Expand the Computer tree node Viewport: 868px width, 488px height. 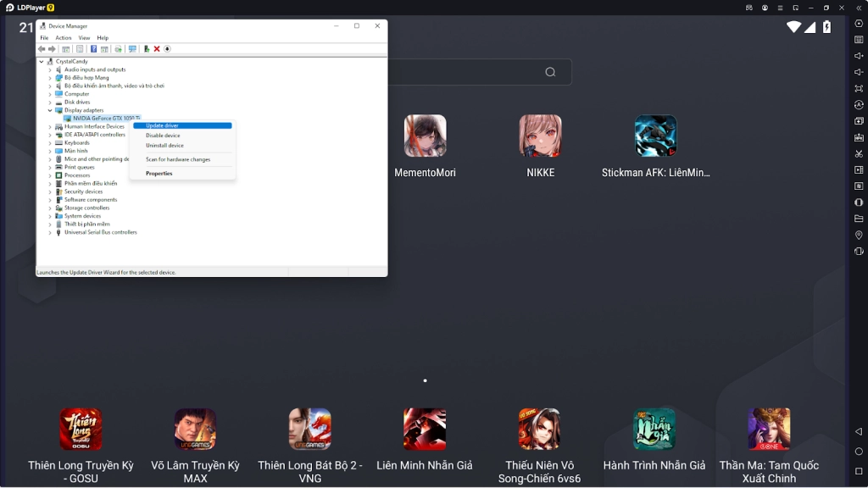50,94
